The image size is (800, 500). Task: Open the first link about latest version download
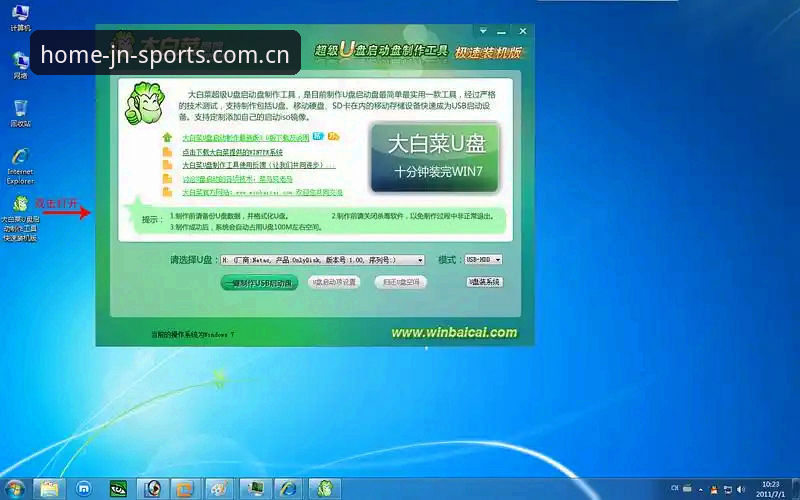(245, 137)
